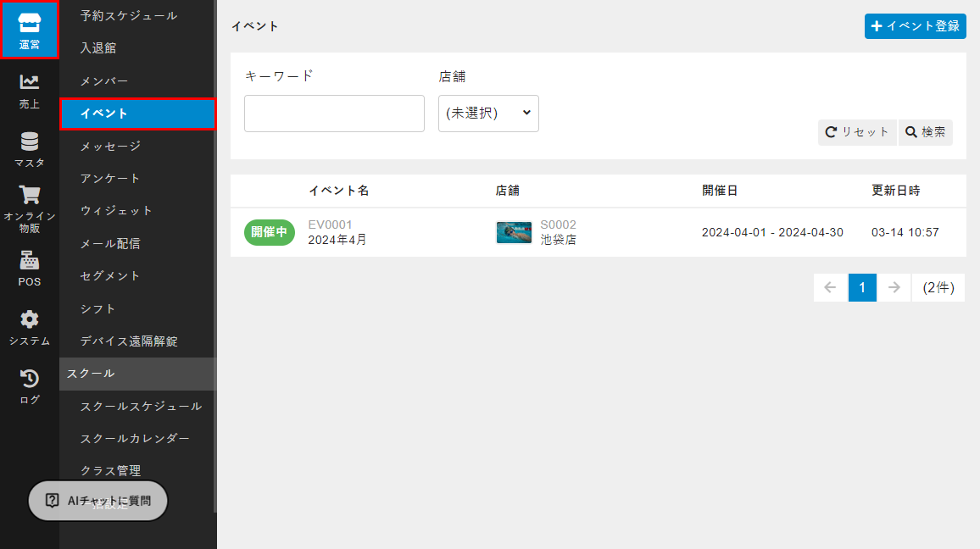980x549 pixels.
Task: Go to previous page arrow
Action: (x=830, y=288)
